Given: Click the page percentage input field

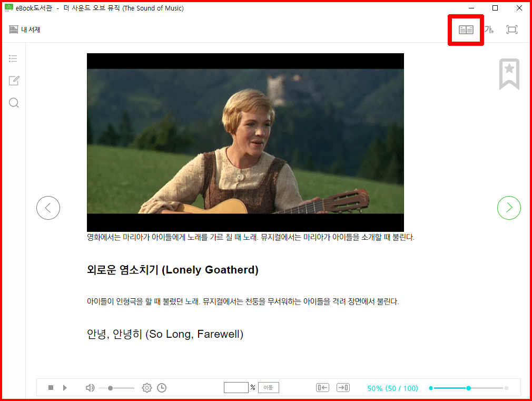Looking at the screenshot, I should [236, 387].
